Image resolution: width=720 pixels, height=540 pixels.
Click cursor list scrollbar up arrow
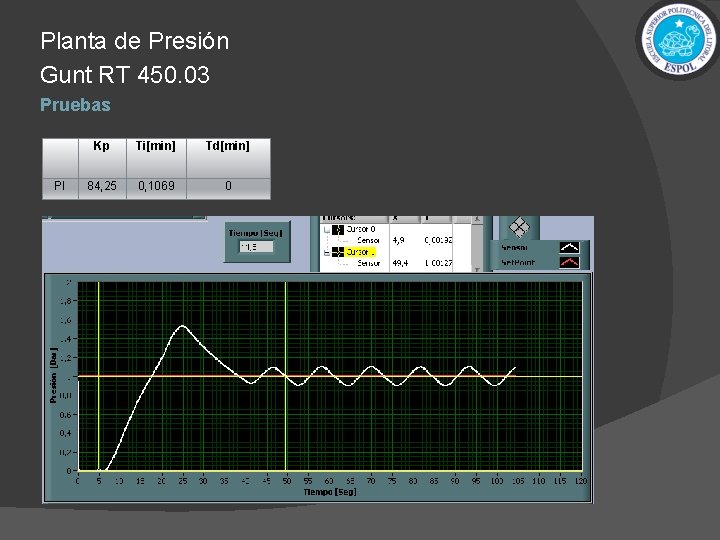477,219
